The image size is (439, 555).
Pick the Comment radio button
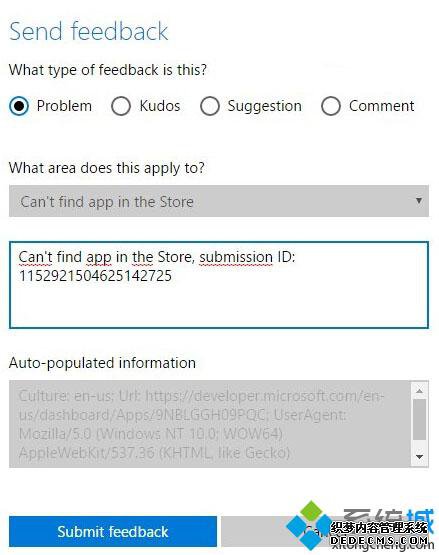(x=331, y=106)
